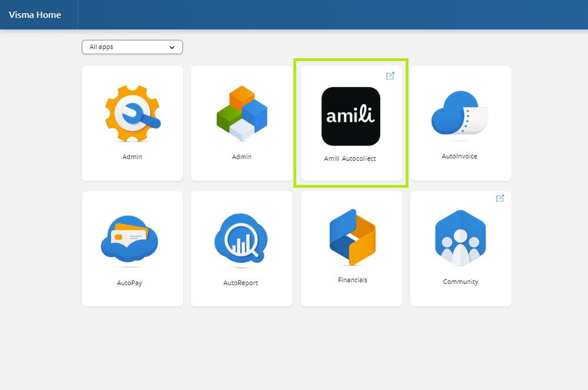This screenshot has height=390, width=588.
Task: Click the dropdown chevron arrow next to All apps
Action: coord(172,47)
